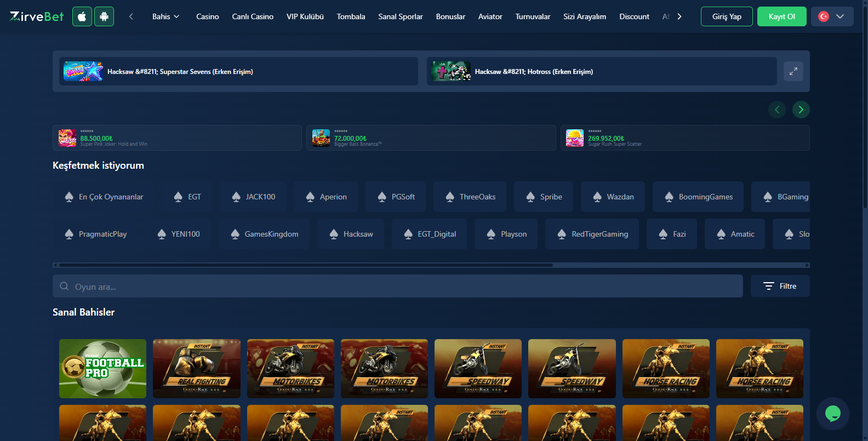Viewport: 868px width, 441px height.
Task: Open the Turkish flag language dropdown
Action: [x=832, y=16]
